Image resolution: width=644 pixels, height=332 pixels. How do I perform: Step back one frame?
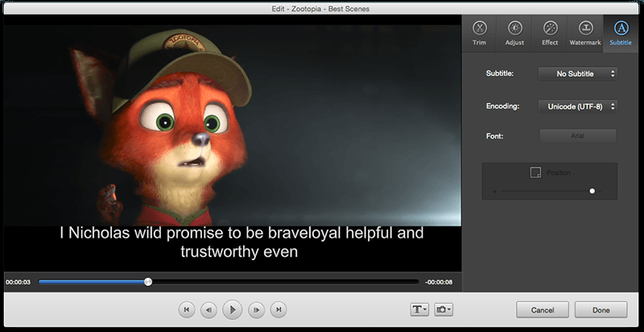point(208,309)
